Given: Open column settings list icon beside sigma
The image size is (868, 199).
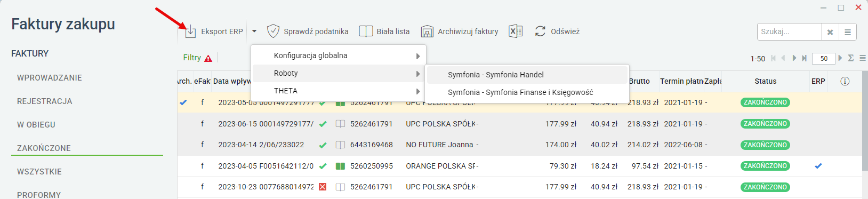Looking at the screenshot, I should [x=863, y=58].
